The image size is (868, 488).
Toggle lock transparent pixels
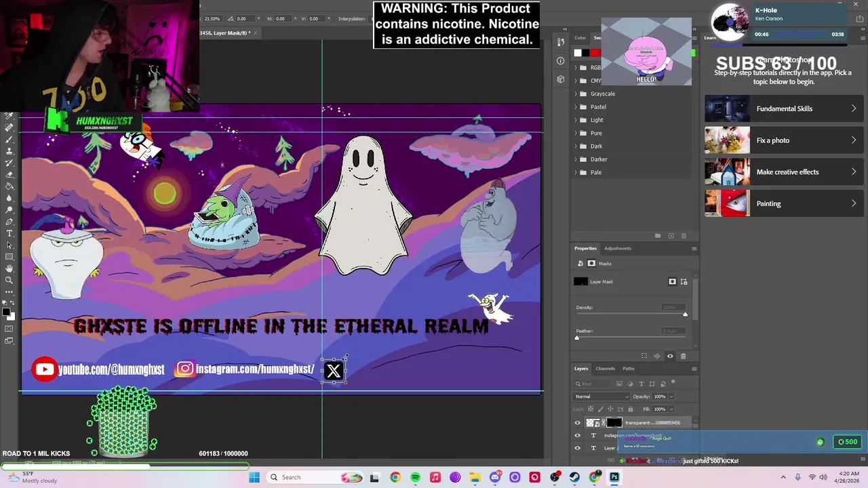pos(591,409)
